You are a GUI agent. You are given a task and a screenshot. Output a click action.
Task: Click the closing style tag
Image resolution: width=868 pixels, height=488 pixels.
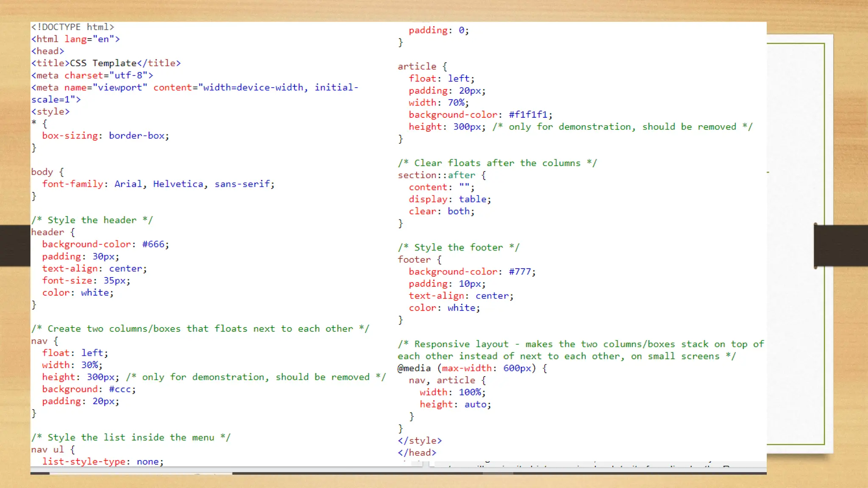pos(420,441)
